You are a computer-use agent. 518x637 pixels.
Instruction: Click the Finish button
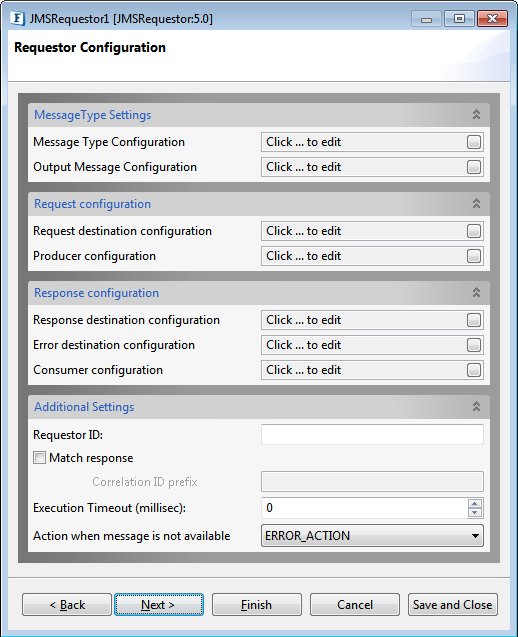click(257, 605)
